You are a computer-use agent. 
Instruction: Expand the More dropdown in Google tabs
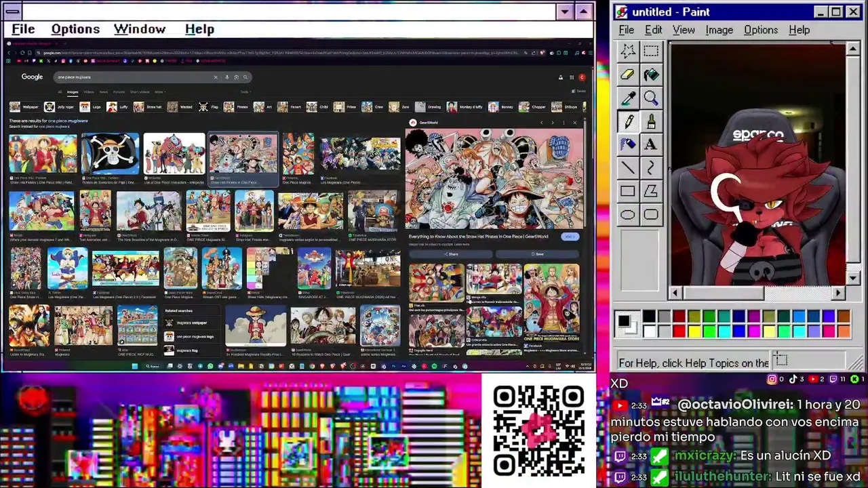[x=159, y=91]
